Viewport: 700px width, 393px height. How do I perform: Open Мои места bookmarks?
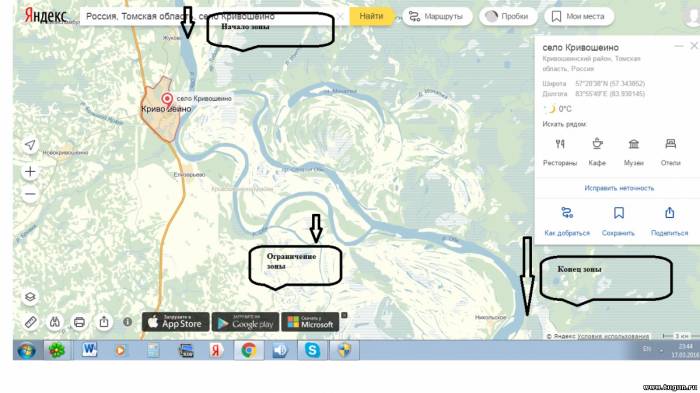(579, 17)
